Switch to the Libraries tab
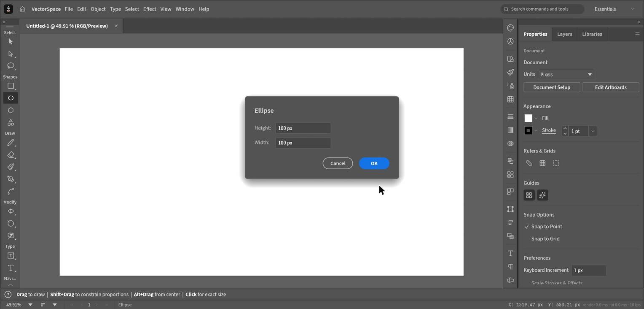 (x=592, y=34)
